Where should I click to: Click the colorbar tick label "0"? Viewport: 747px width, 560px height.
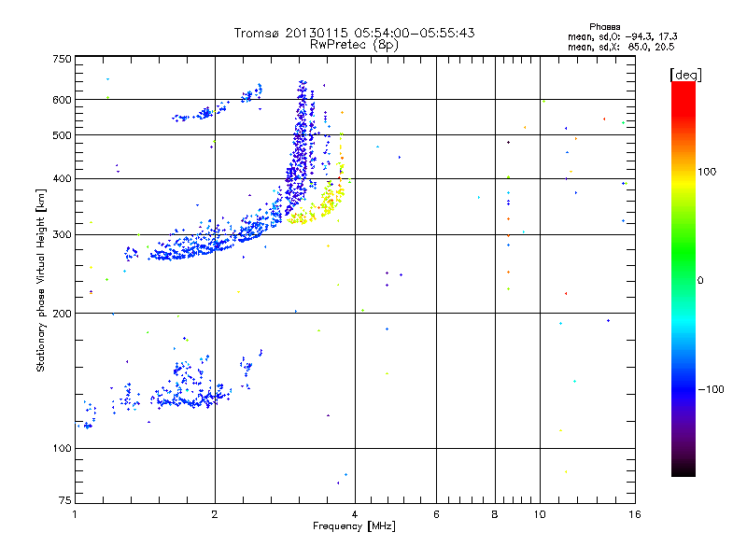[700, 281]
